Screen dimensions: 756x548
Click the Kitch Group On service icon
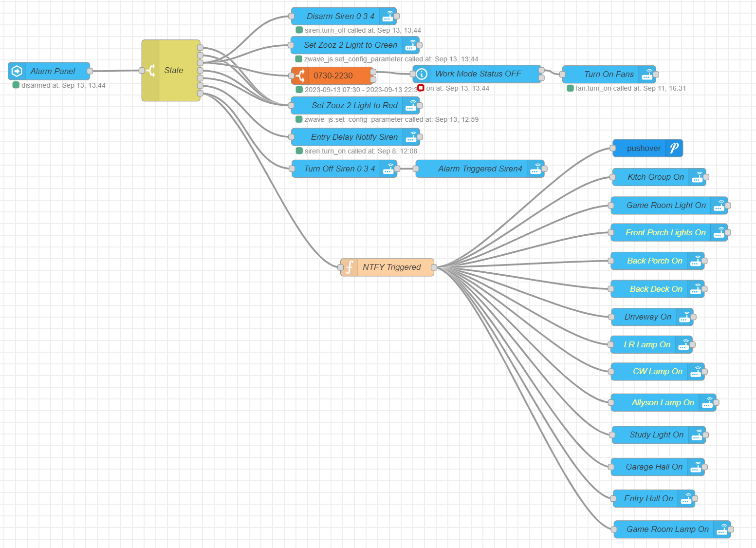[x=697, y=177]
